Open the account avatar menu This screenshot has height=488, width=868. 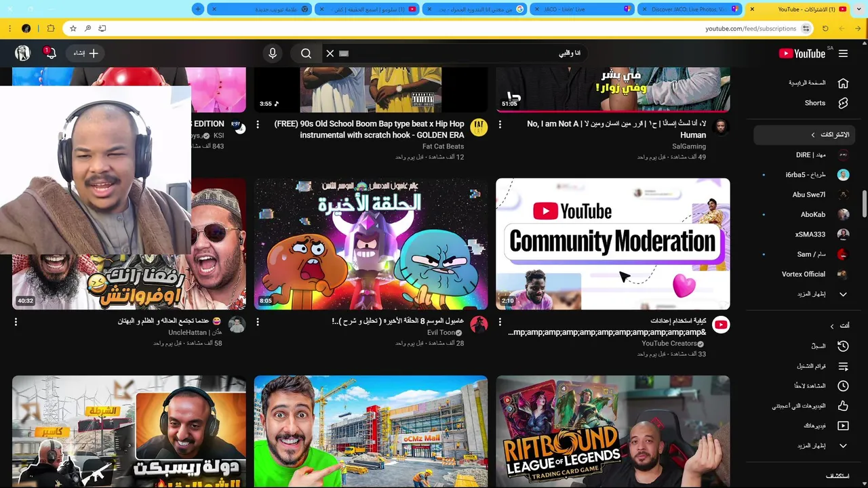(23, 53)
